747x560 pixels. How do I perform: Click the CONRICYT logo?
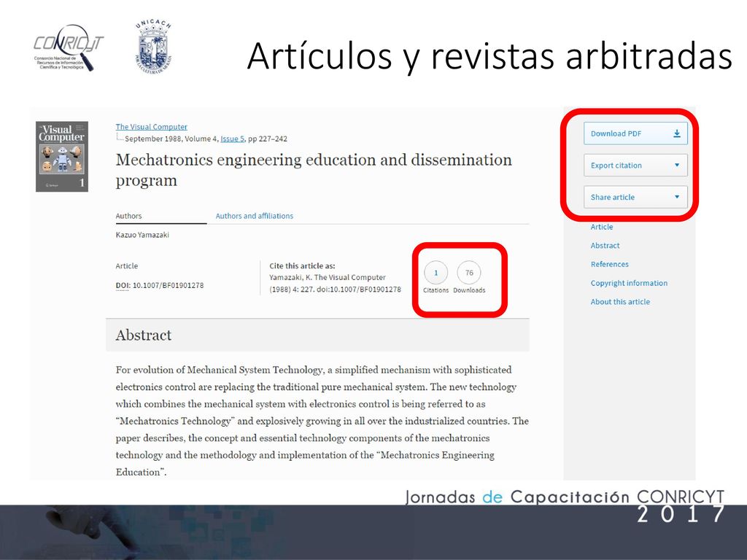click(x=67, y=47)
